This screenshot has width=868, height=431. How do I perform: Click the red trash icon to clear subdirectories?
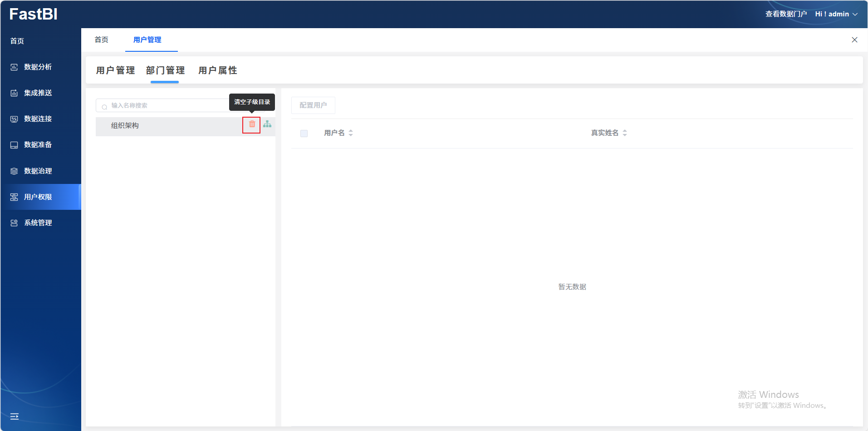[x=252, y=124]
